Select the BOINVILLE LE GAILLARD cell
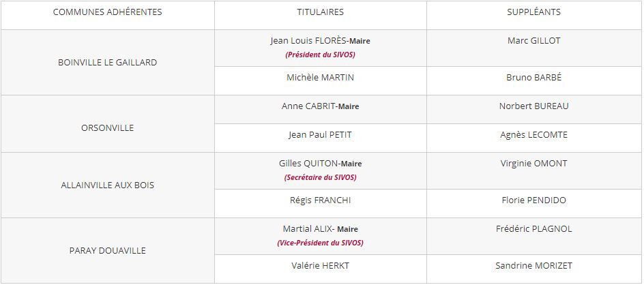 click(107, 62)
